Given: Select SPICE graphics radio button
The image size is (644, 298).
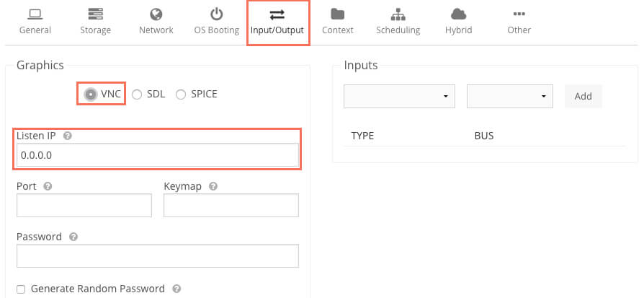Looking at the screenshot, I should [x=181, y=94].
